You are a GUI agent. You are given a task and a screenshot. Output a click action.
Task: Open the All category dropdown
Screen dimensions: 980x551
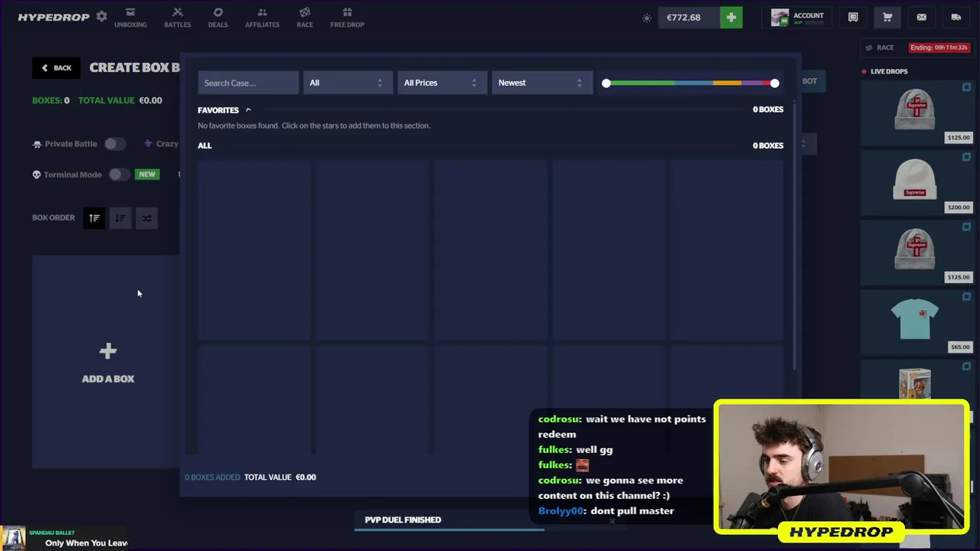[348, 83]
